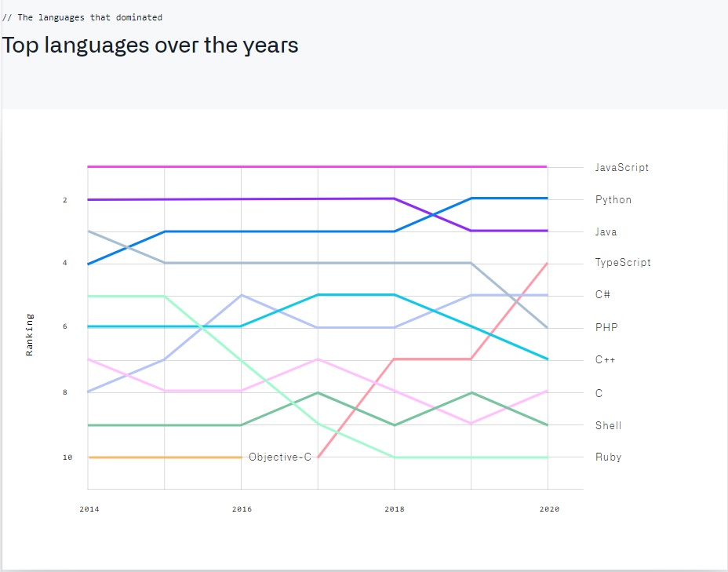Select the Ruby language label
Image resolution: width=728 pixels, height=572 pixels.
(x=608, y=457)
